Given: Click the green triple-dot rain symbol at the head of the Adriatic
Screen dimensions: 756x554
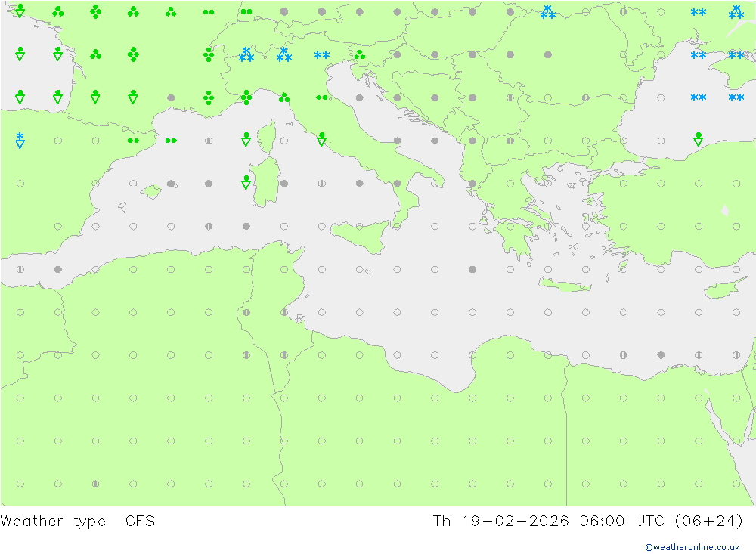Looking at the screenshot, I should point(360,55).
